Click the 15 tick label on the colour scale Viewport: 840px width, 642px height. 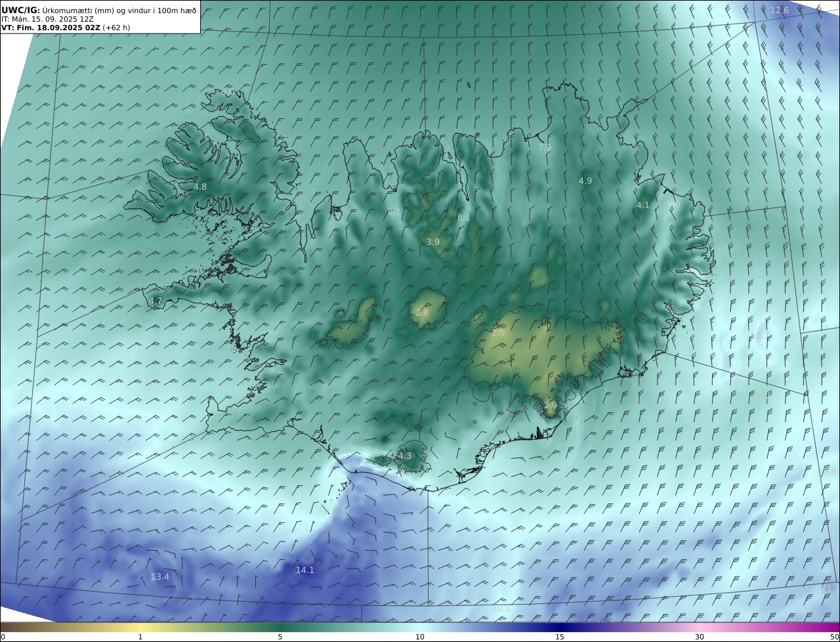click(560, 637)
